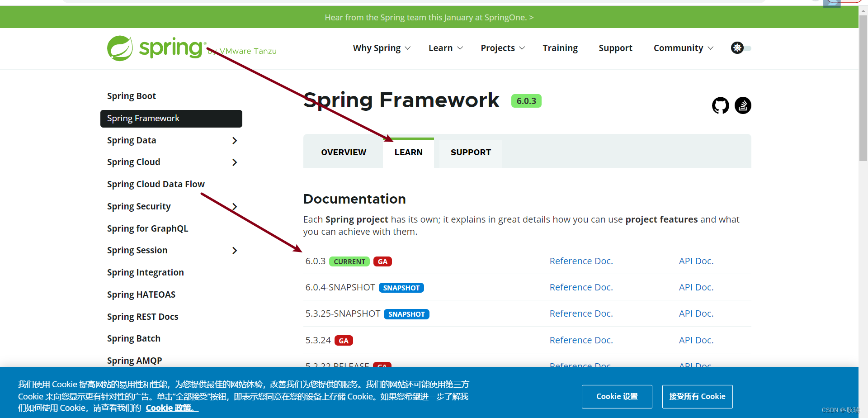The width and height of the screenshot is (868, 418).
Task: Click the GA badge on 6.0.3 row
Action: [382, 261]
